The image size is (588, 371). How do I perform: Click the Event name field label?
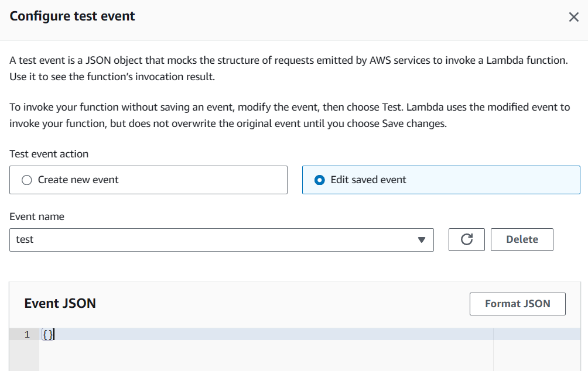pos(37,217)
